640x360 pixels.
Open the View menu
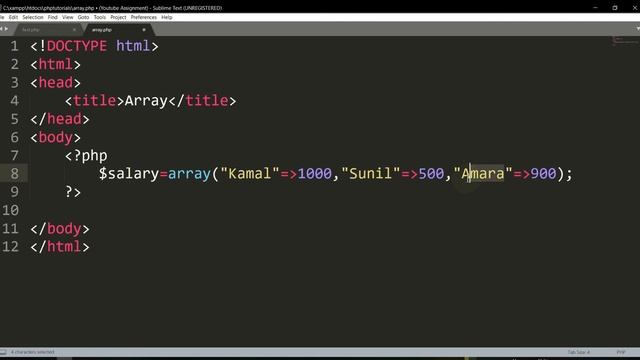[68, 17]
